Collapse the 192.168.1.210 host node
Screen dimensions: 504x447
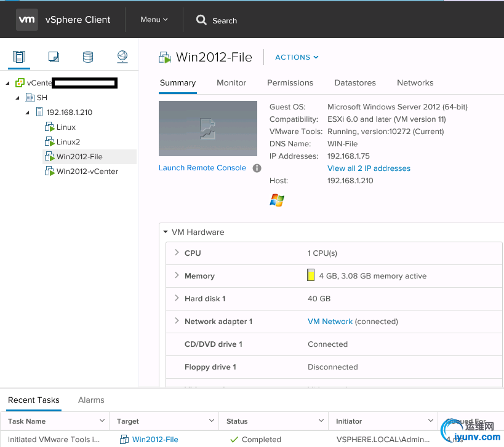[x=28, y=113]
